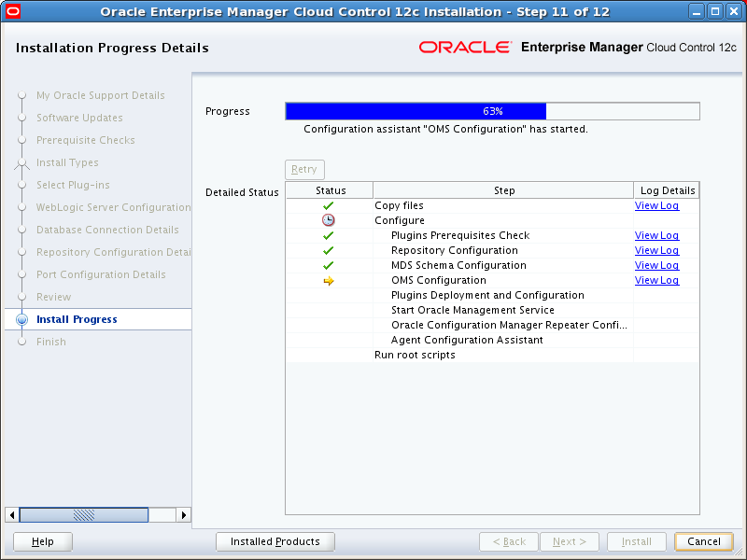Viewport: 747px width, 560px height.
Task: Click the Log Details column header
Action: pos(667,190)
